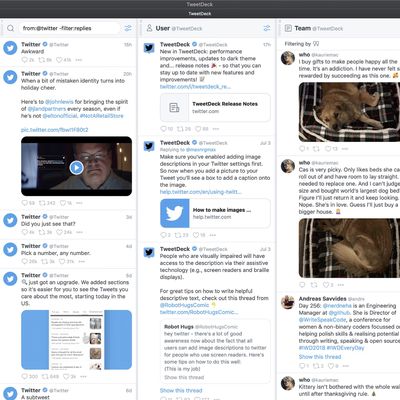
Task: Click the 'Filtering by' label in Team column
Action: (298, 44)
